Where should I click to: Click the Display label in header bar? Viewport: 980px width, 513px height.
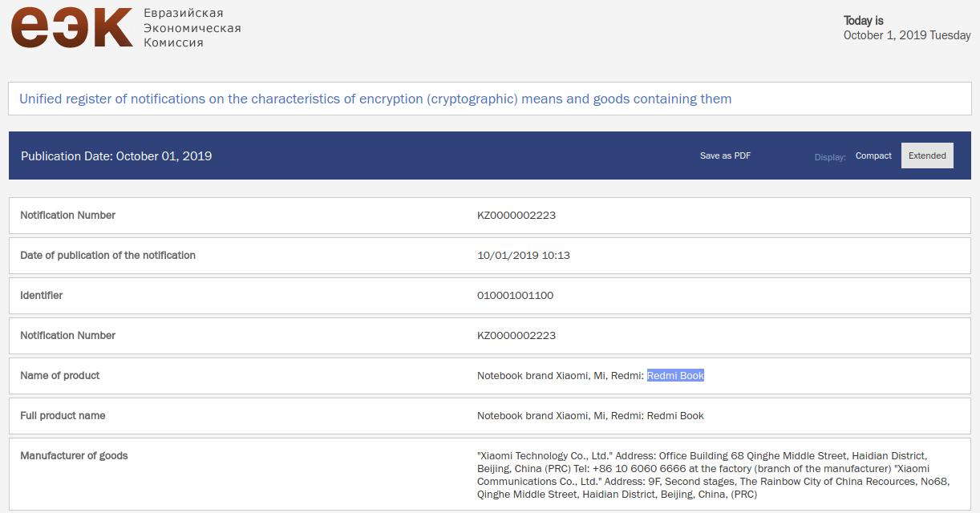[x=830, y=157]
